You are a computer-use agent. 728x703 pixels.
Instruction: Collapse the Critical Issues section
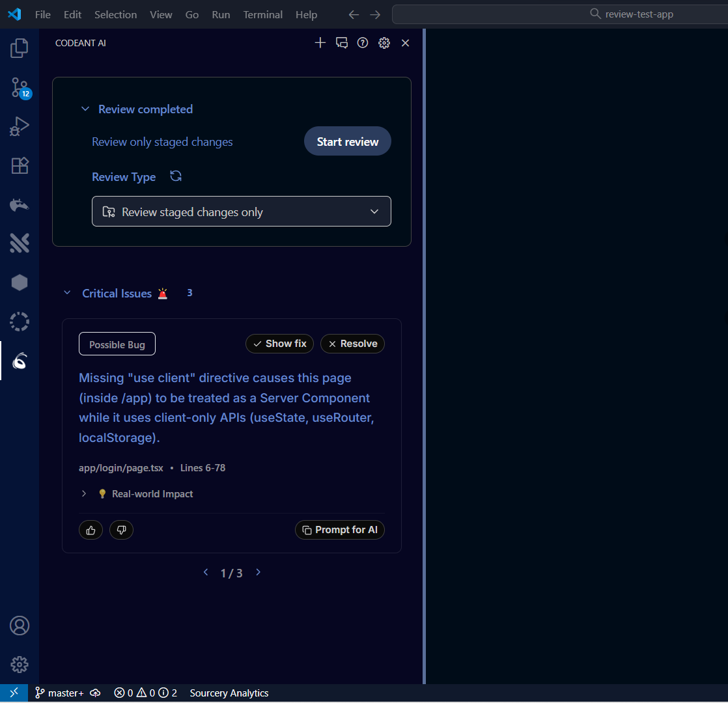67,294
